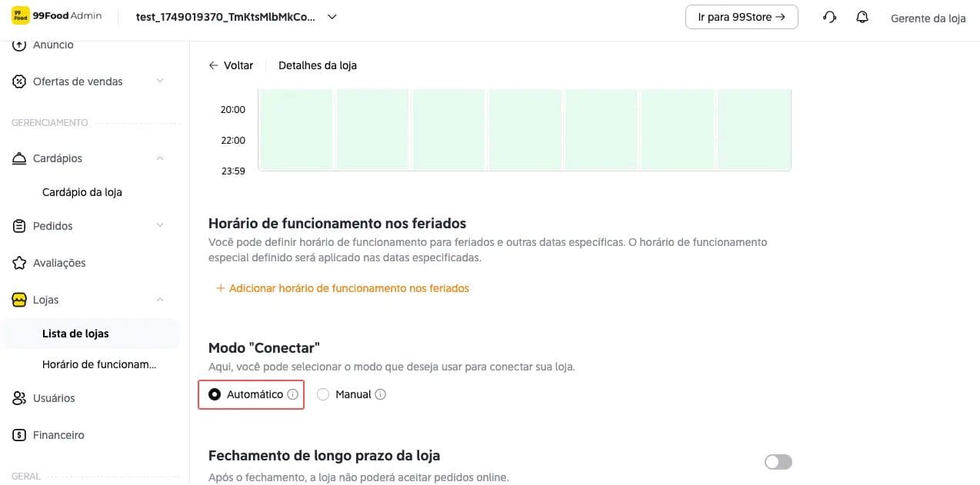Viewport: 980px width, 485px height.
Task: Click the Usuários people icon
Action: 19,398
